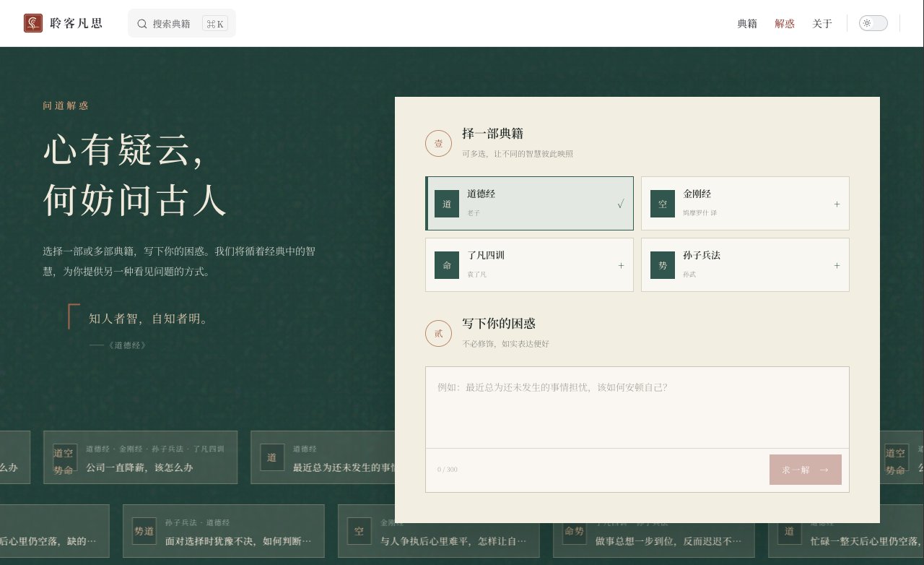Image resolution: width=924 pixels, height=565 pixels.
Task: Pick the sample question 面对选择时犹豫不决
Action: click(222, 531)
